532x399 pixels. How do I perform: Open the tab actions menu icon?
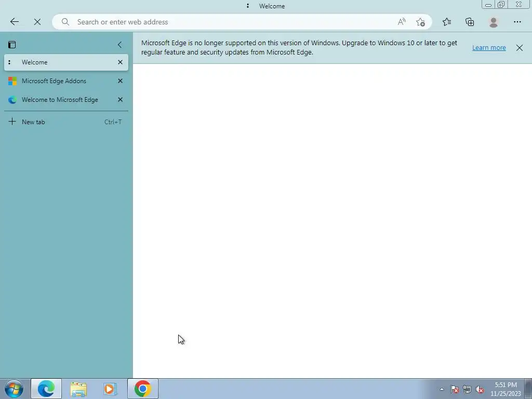click(12, 45)
